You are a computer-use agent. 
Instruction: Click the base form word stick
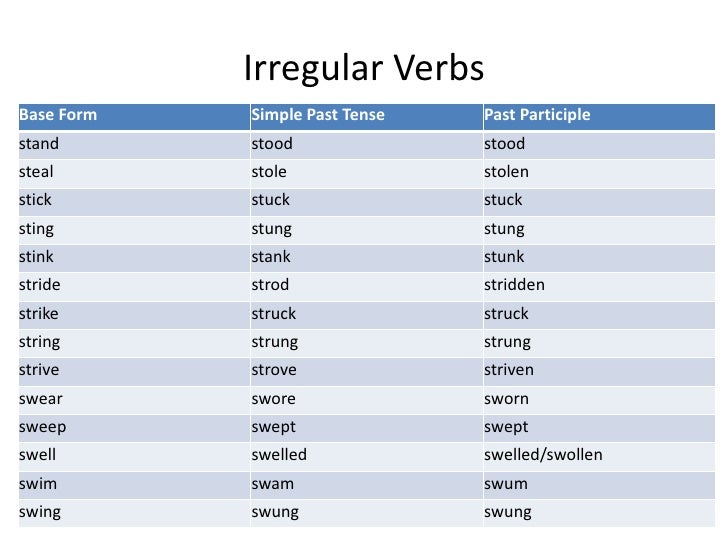pyautogui.click(x=35, y=200)
